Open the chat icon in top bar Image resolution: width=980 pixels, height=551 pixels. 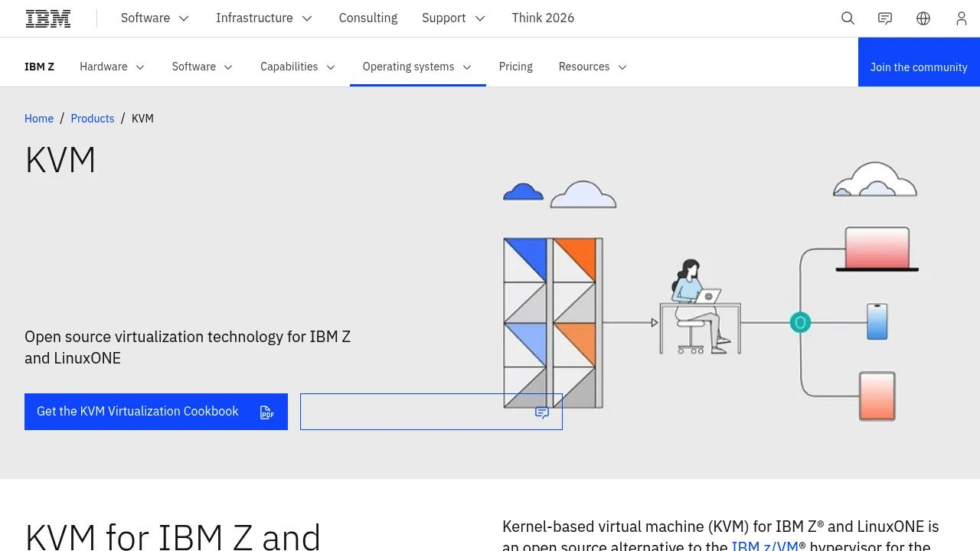885,18
